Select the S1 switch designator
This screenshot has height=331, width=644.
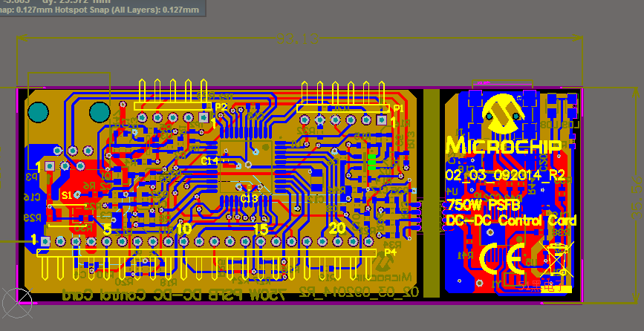coord(68,195)
